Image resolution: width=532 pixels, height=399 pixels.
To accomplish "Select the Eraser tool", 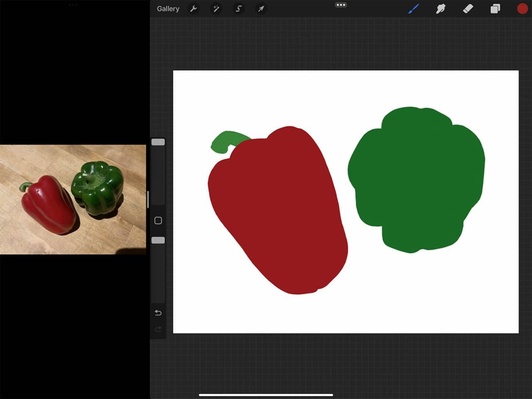I will coord(468,9).
